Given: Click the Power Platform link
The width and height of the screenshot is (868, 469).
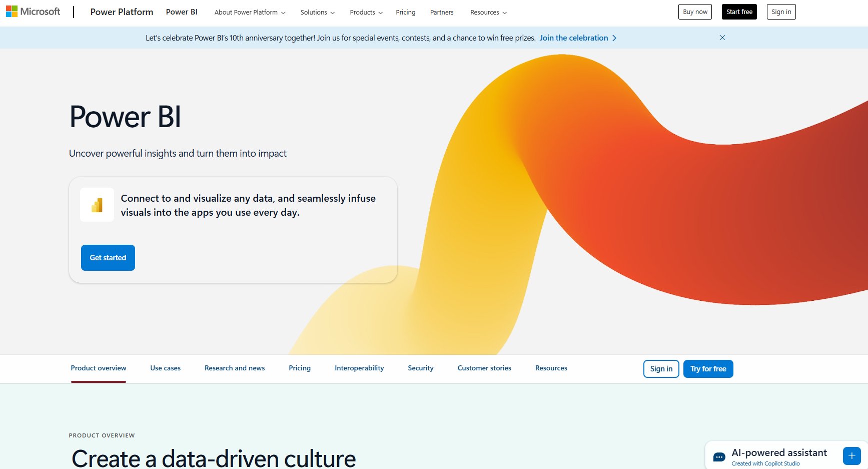Looking at the screenshot, I should (x=122, y=12).
